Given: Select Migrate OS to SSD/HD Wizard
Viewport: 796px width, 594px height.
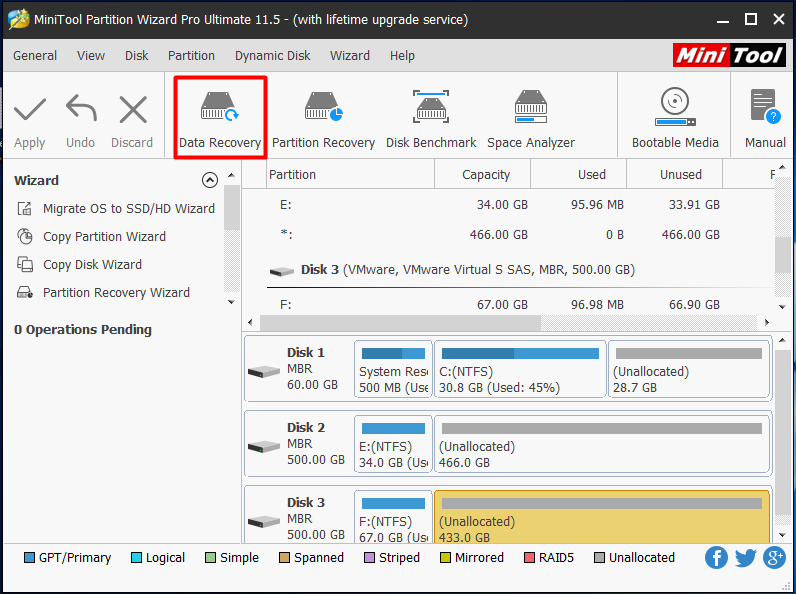Looking at the screenshot, I should point(129,209).
